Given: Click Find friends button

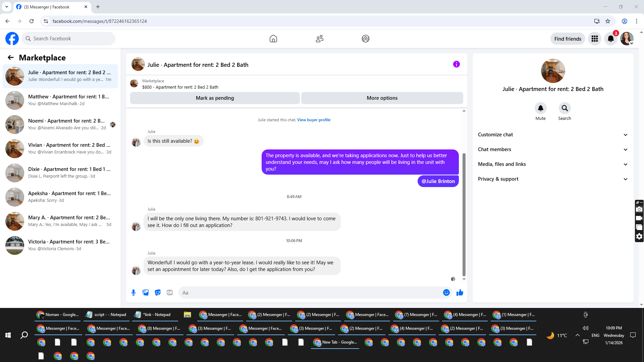Looking at the screenshot, I should click(568, 39).
